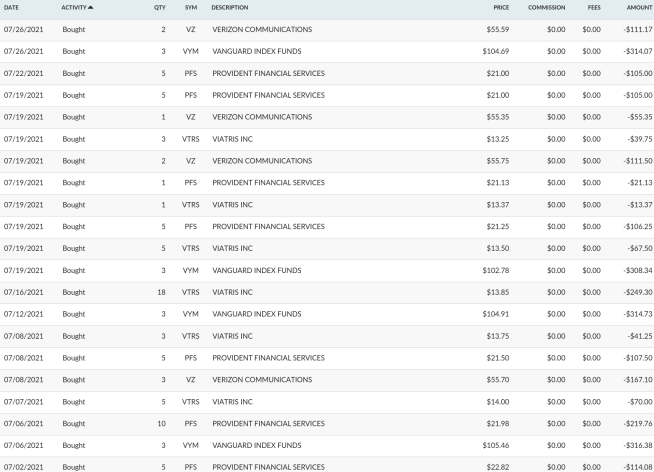
Task: Select the -$107.50 amount cell
Action: tap(638, 358)
